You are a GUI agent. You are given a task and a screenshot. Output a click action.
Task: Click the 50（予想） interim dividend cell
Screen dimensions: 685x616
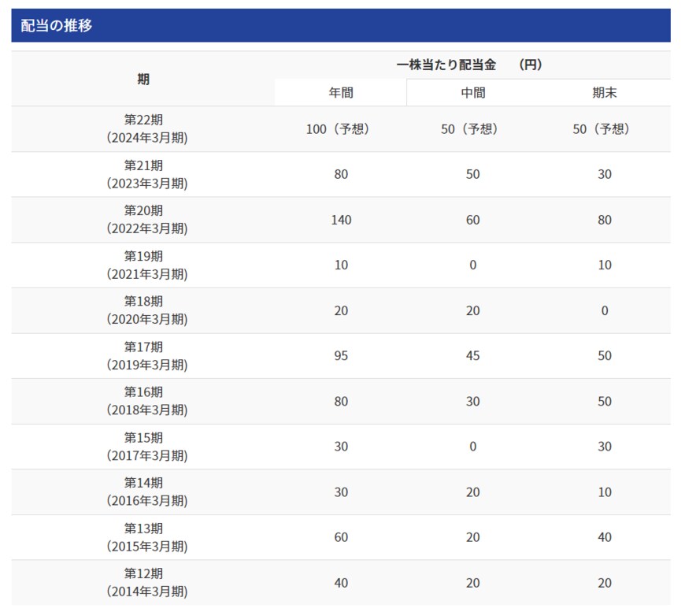click(472, 129)
